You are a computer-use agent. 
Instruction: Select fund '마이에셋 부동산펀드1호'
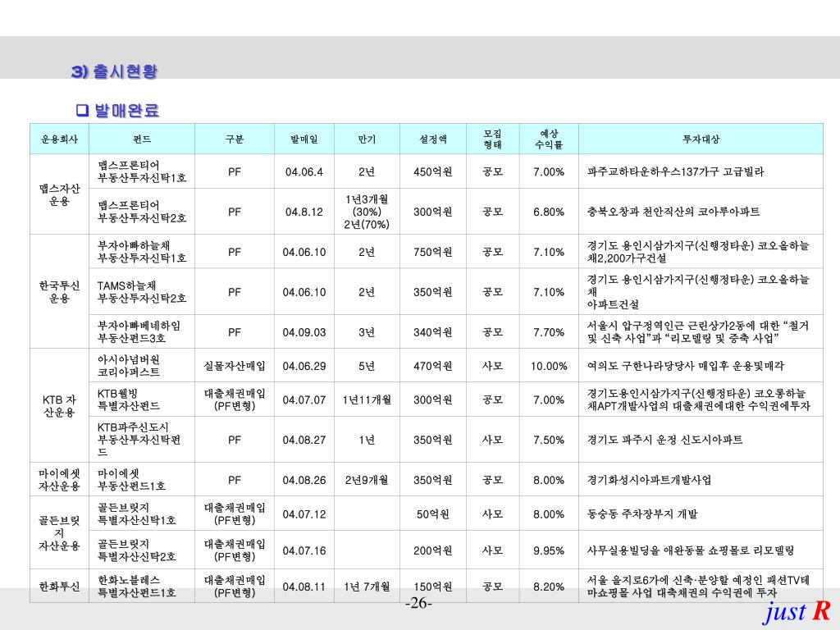(x=131, y=479)
